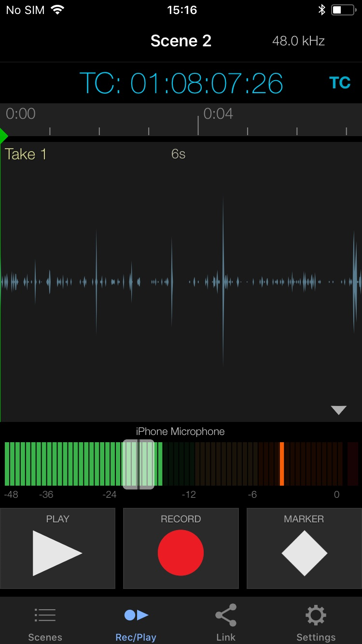Image resolution: width=362 pixels, height=644 pixels.
Task: Tap the tallest waveform peak in Take 1
Action: coord(223,281)
